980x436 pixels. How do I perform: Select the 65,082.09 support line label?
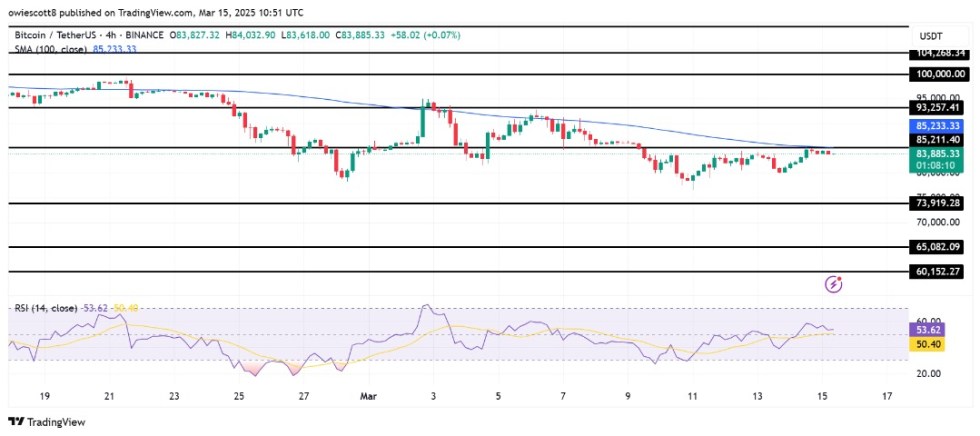937,247
